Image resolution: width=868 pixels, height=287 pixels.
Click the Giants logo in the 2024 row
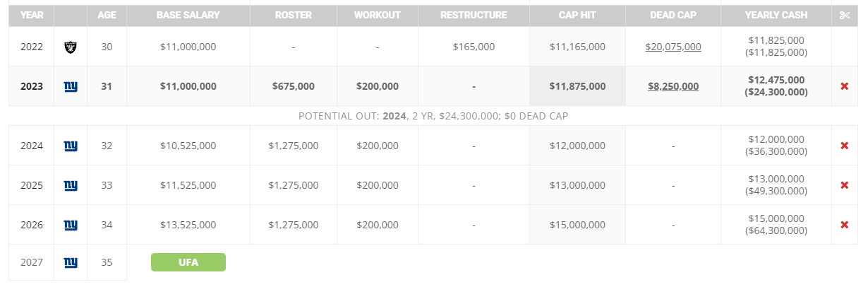tap(71, 146)
